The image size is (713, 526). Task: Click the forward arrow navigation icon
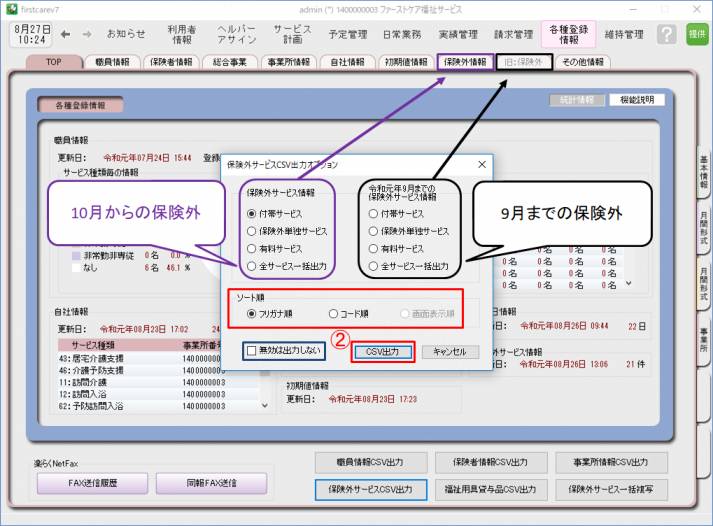tap(88, 34)
